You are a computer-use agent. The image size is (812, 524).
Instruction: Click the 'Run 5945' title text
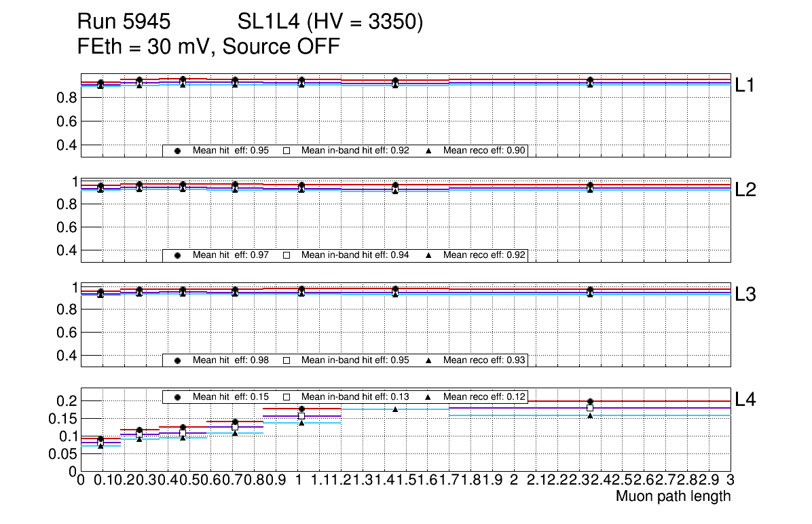tap(124, 22)
